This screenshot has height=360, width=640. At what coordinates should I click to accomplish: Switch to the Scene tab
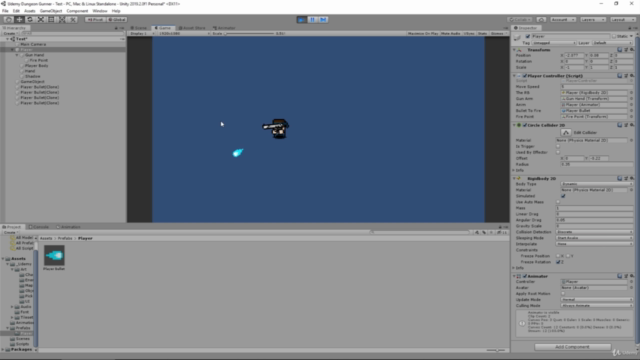click(x=139, y=28)
